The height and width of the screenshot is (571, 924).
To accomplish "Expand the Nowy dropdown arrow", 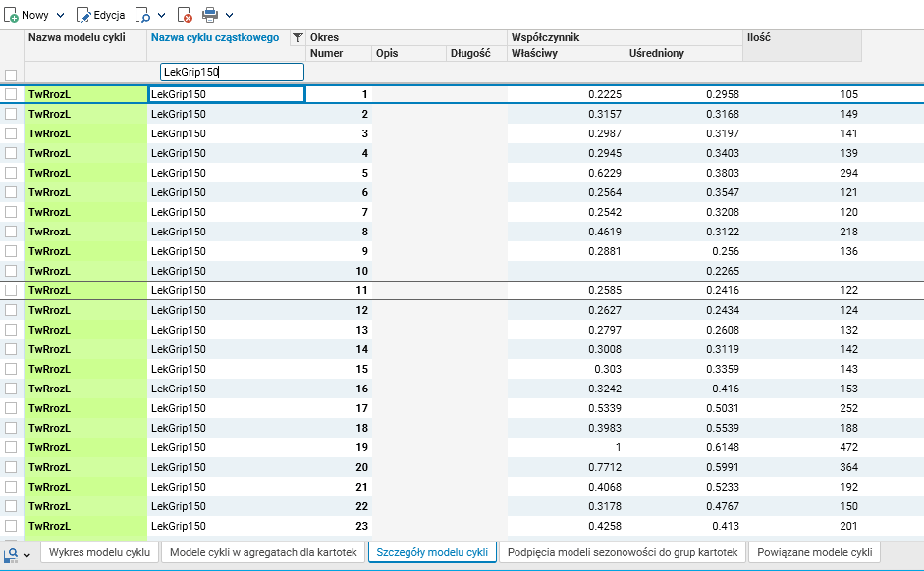I will click(60, 15).
